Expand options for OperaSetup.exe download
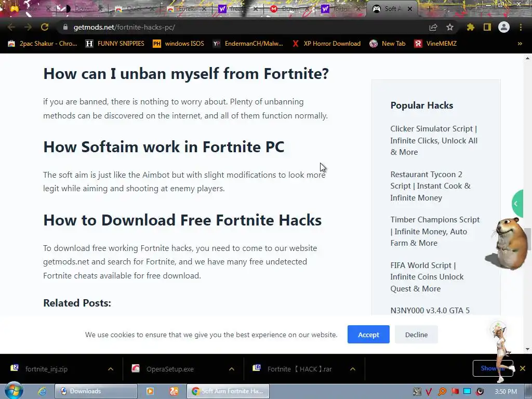532x399 pixels. pyautogui.click(x=232, y=369)
